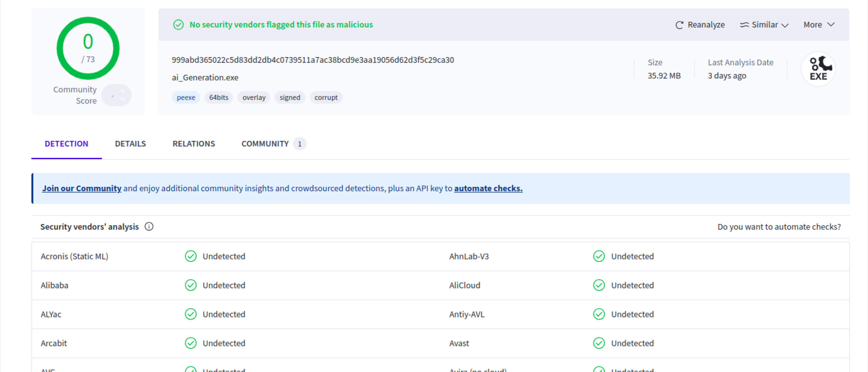Click the EXE file type icon
Screen dimensions: 868x372
click(x=818, y=69)
